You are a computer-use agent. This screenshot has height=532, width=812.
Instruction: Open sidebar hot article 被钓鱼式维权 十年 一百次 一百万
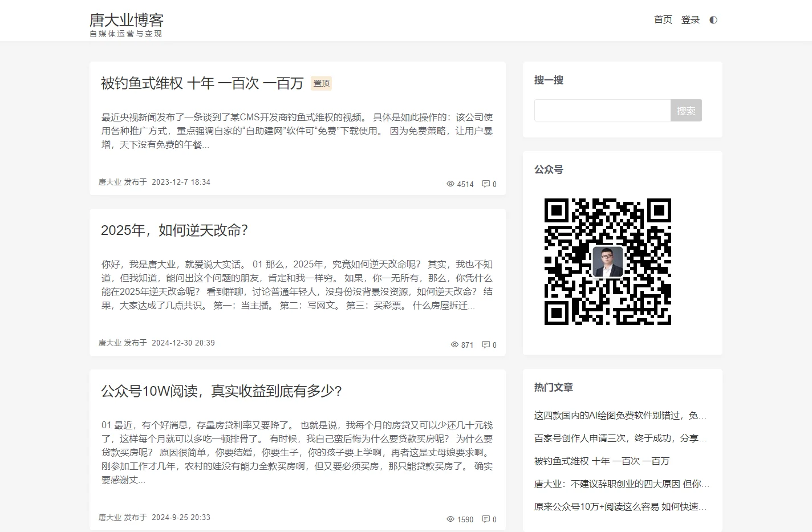coord(602,461)
